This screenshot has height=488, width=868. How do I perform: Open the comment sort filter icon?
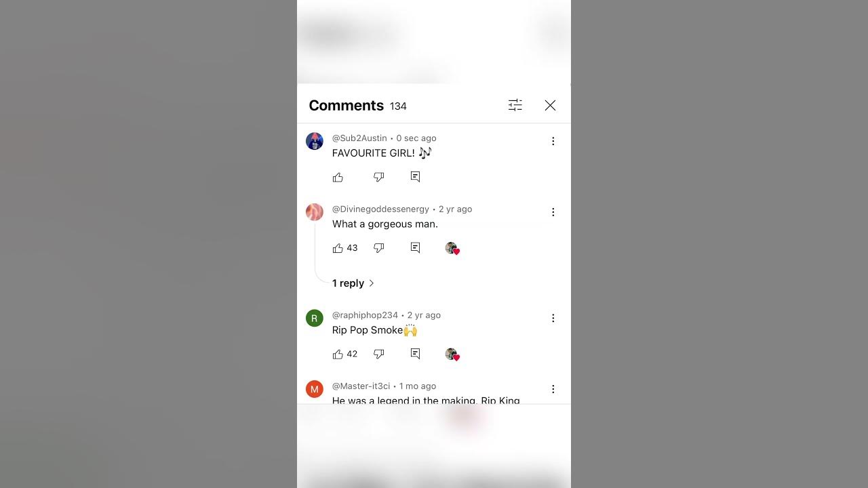515,105
